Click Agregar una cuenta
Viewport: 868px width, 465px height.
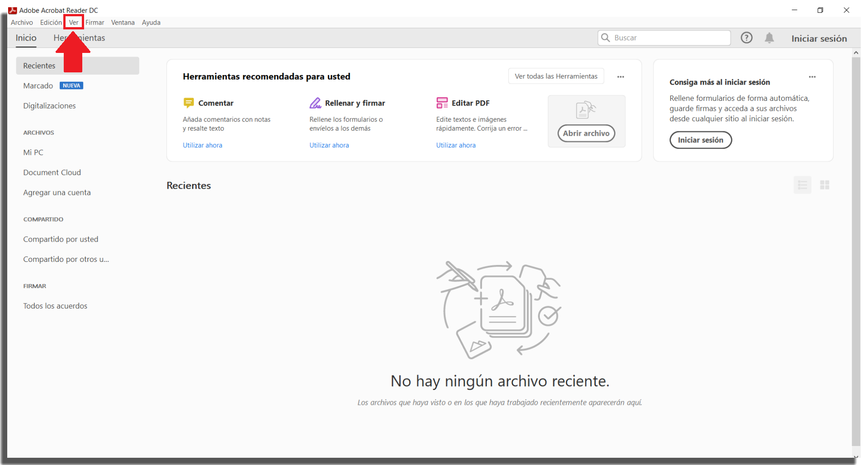(x=57, y=192)
